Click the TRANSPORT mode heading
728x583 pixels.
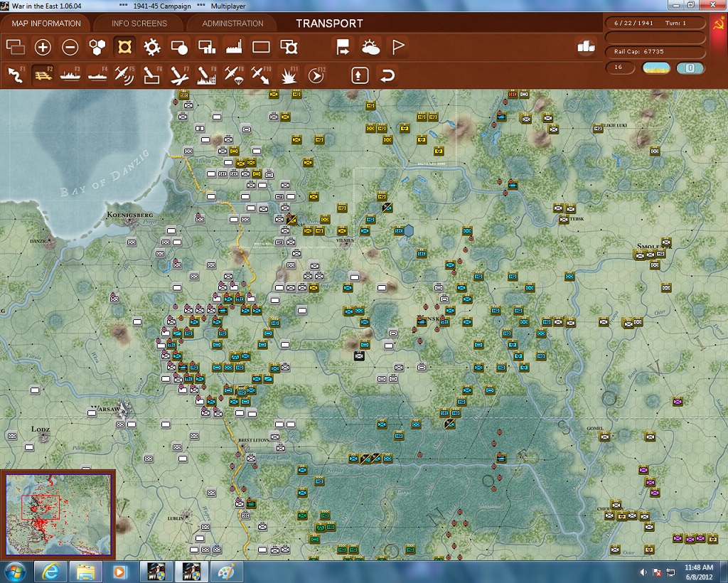[x=330, y=23]
